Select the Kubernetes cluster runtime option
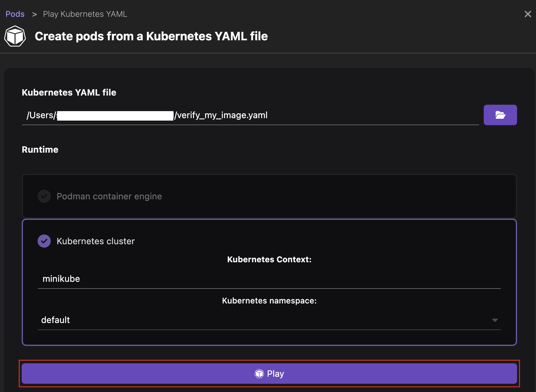Viewport: 536px width, 392px height. 95,241
